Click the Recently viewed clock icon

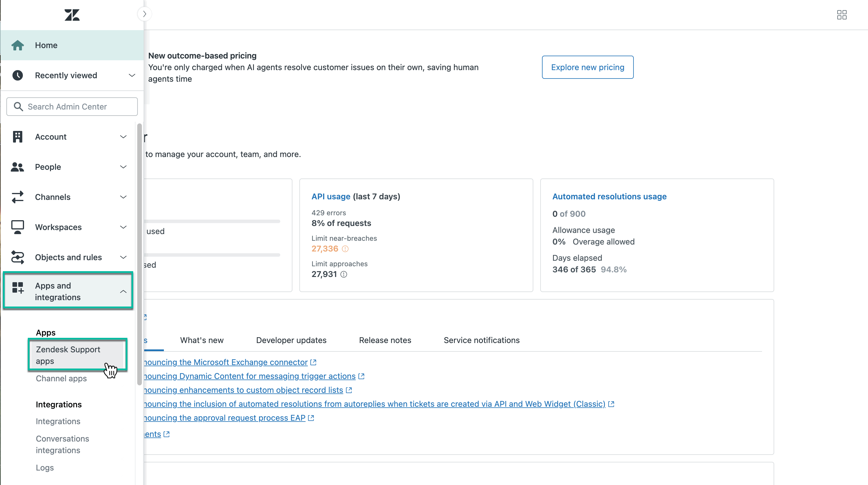pyautogui.click(x=18, y=75)
